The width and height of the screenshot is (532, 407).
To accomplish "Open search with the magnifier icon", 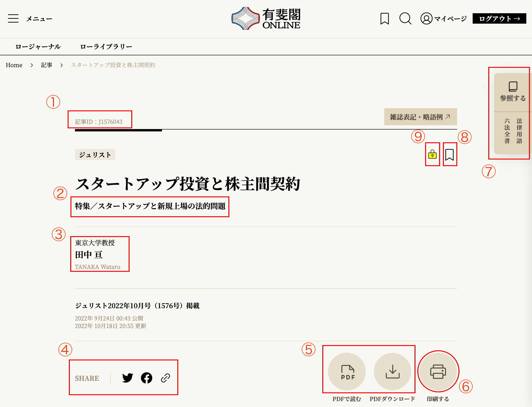I will 405,19.
